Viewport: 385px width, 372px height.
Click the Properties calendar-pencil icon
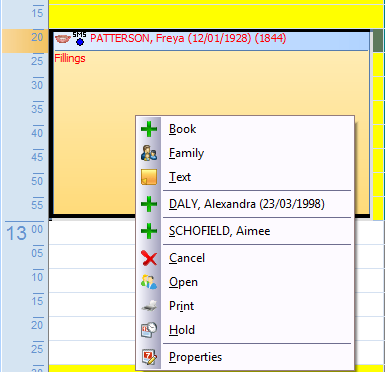coord(149,357)
